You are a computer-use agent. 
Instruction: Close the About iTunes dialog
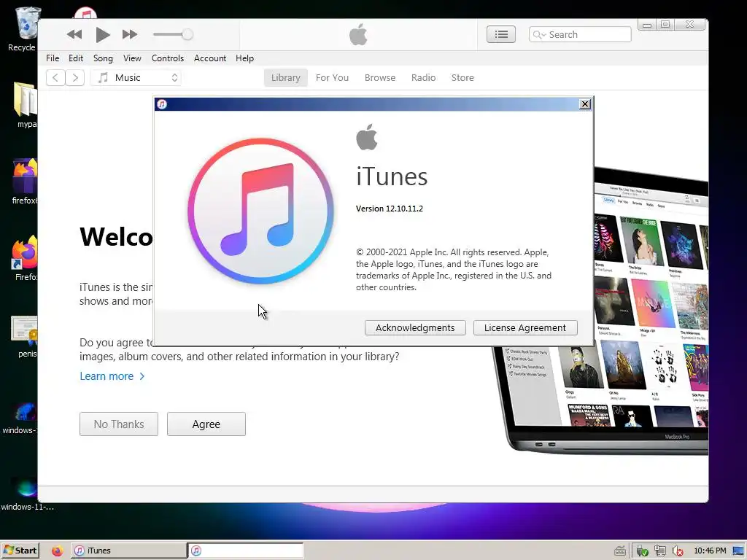[585, 104]
